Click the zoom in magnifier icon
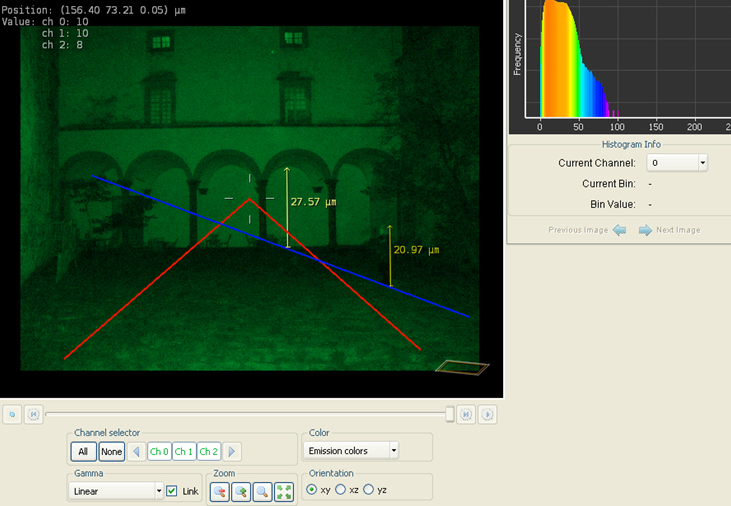The height and width of the screenshot is (506, 731). 240,491
